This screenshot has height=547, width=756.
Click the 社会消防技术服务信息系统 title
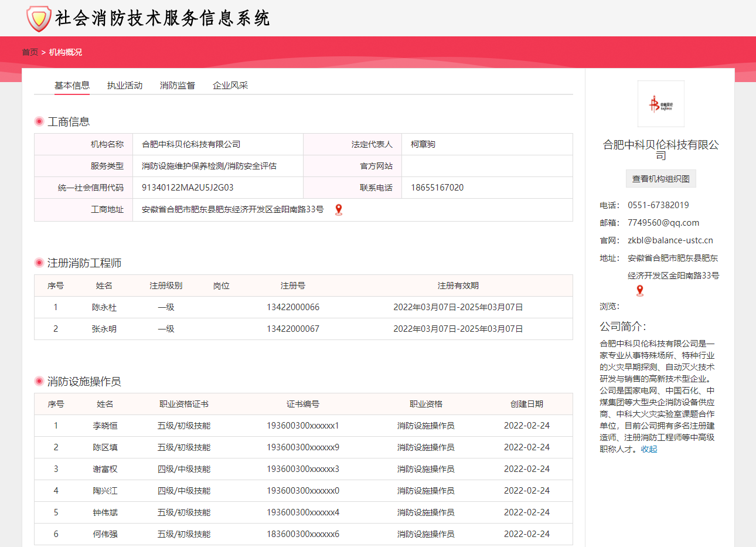[x=162, y=18]
